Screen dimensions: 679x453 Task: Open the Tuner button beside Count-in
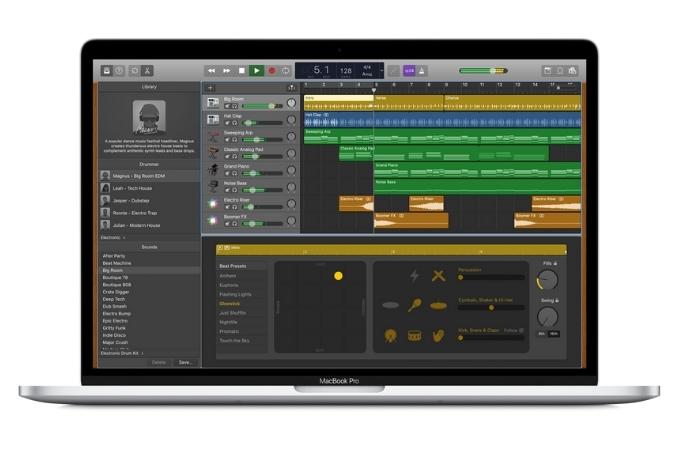pyautogui.click(x=394, y=71)
